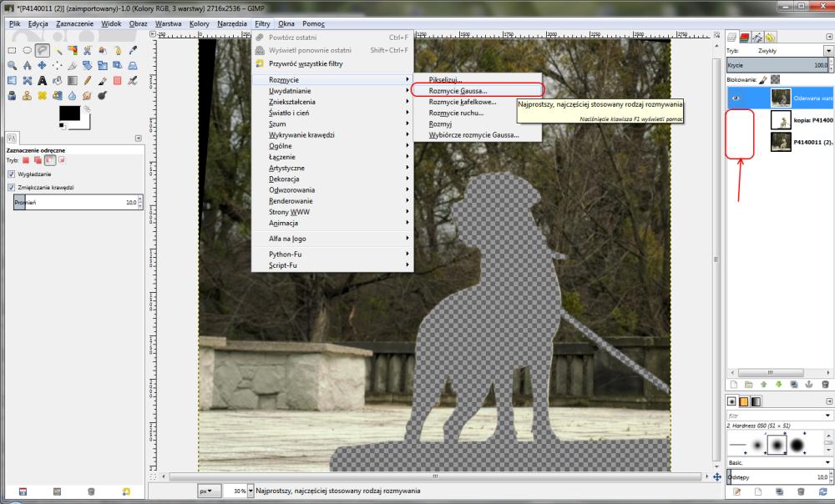Viewport: 835px width, 504px height.
Task: Open the Kolory menu
Action: coord(199,23)
